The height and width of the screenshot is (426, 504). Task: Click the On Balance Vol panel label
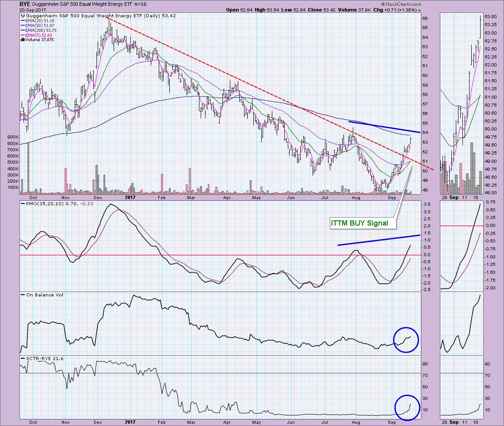coord(40,295)
